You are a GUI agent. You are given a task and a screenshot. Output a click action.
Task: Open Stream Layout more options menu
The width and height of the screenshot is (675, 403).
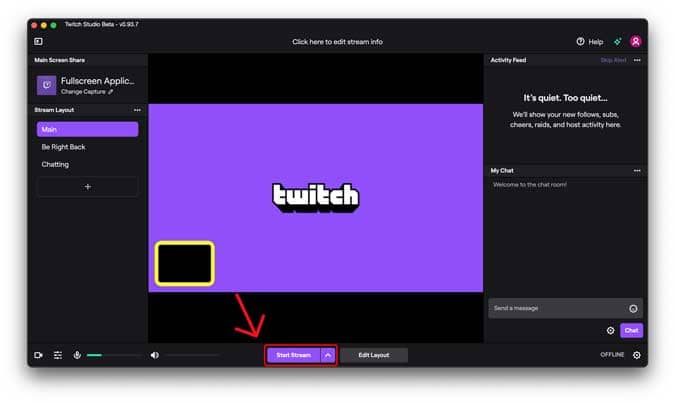pyautogui.click(x=137, y=110)
